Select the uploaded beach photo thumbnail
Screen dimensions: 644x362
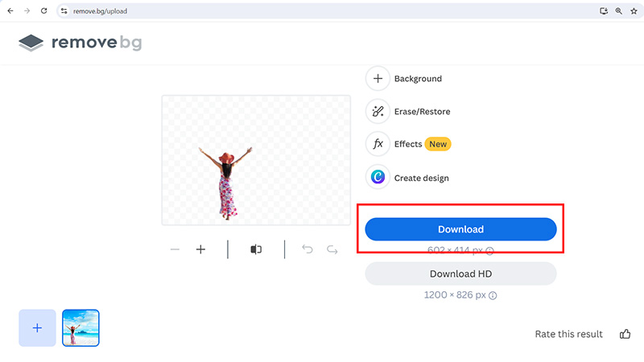tap(80, 327)
